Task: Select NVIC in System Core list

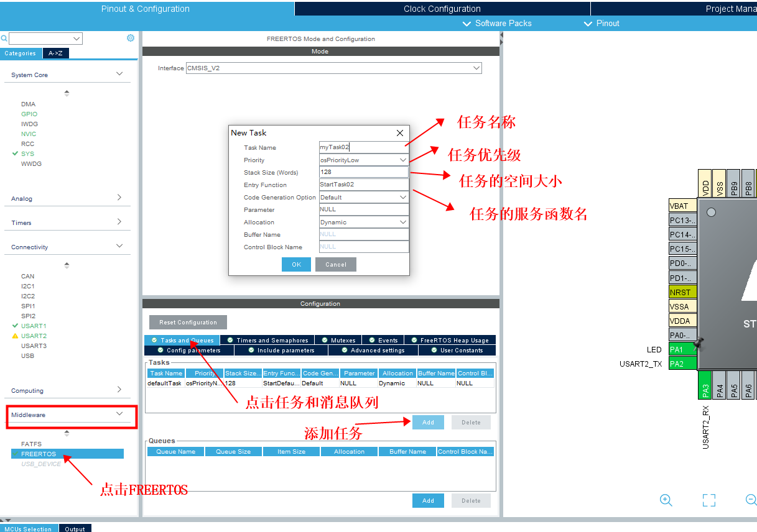Action: tap(29, 134)
